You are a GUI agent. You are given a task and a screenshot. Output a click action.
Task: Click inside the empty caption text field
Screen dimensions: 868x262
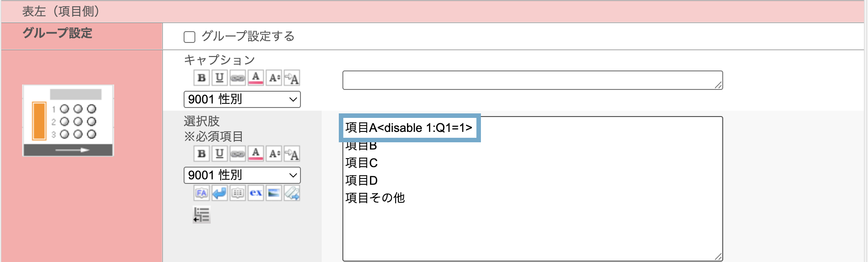coord(532,80)
